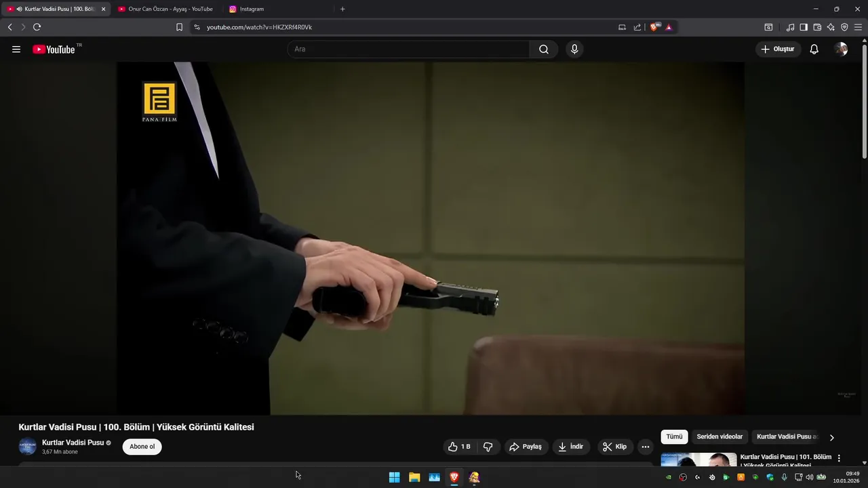Dislike the video with thumbs-down icon
Viewport: 868px width, 488px height.
488,447
